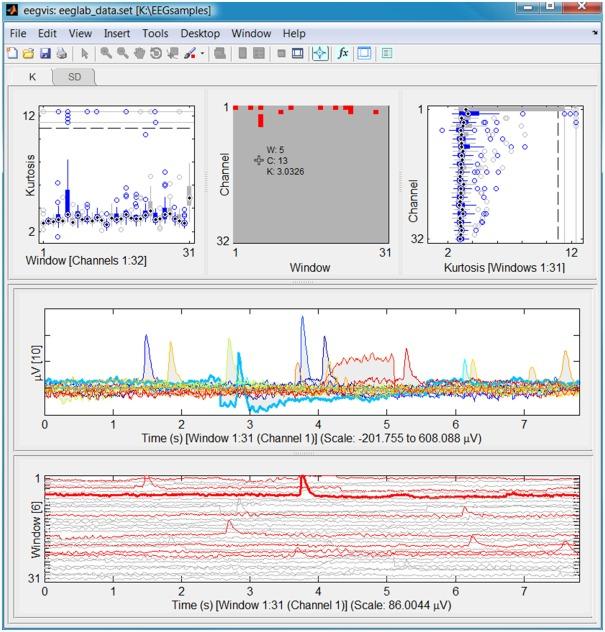This screenshot has width=605, height=632.
Task: Click the Print Figure icon
Action: coord(61,53)
